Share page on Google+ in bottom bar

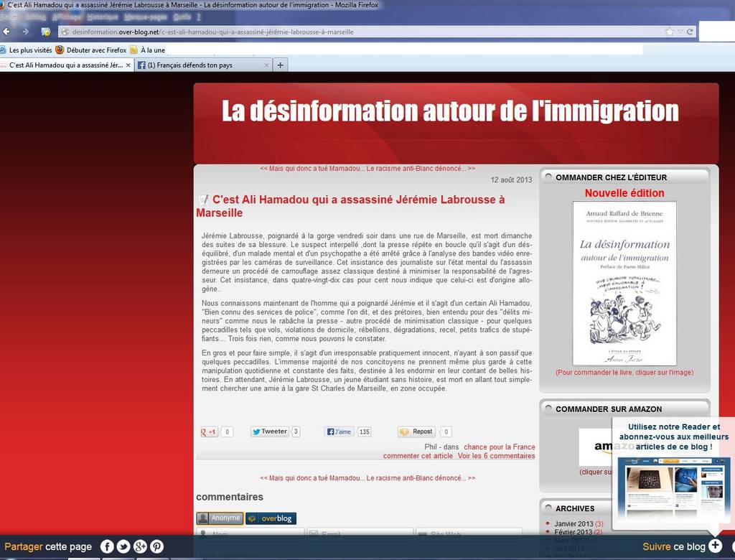pyautogui.click(x=140, y=546)
